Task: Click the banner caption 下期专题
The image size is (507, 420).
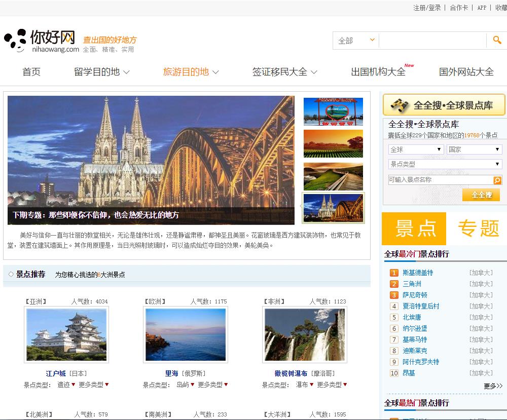Action: point(95,215)
